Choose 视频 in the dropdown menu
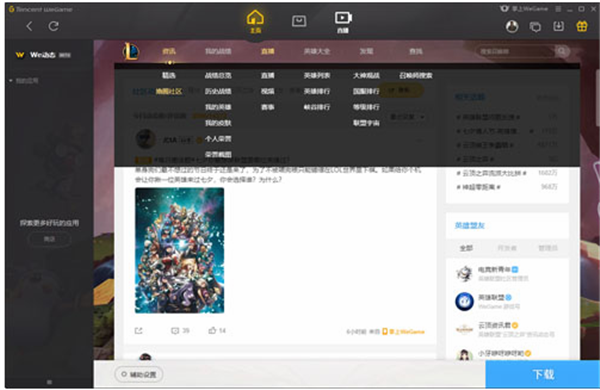Screen dimensions: 600x390 pyautogui.click(x=267, y=91)
